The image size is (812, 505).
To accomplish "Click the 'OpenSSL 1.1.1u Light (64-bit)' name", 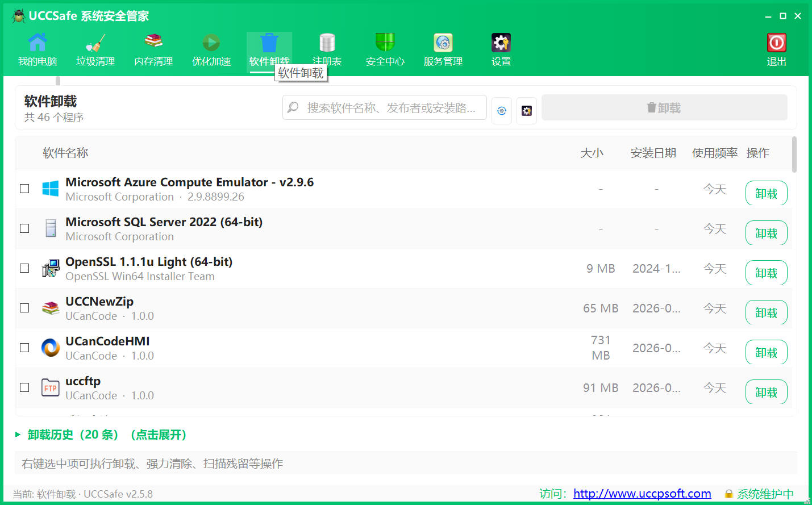I will [x=149, y=262].
